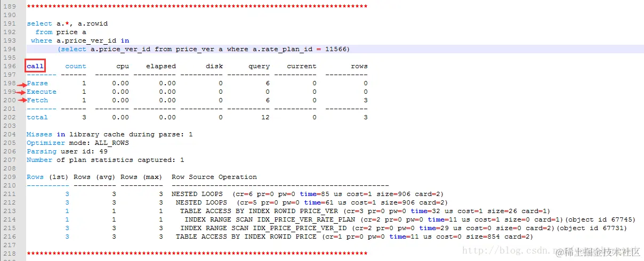Image resolution: width=644 pixels, height=261 pixels.
Task: Click the 'count' column header
Action: (x=76, y=66)
